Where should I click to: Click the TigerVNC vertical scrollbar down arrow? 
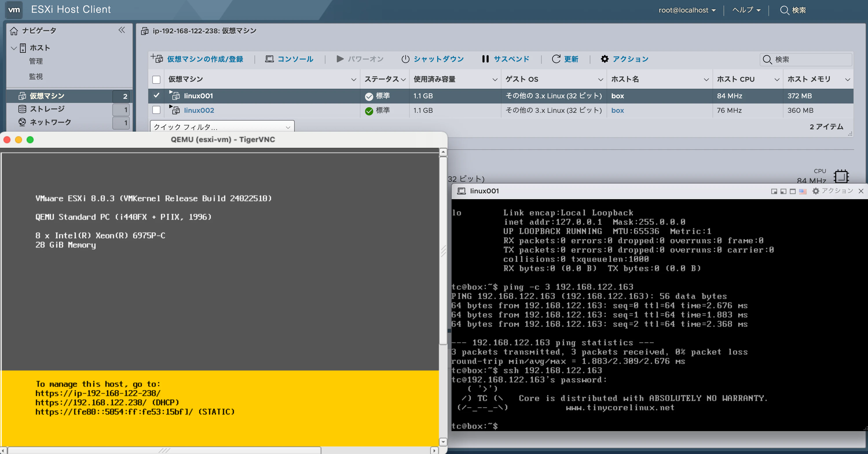click(x=443, y=442)
